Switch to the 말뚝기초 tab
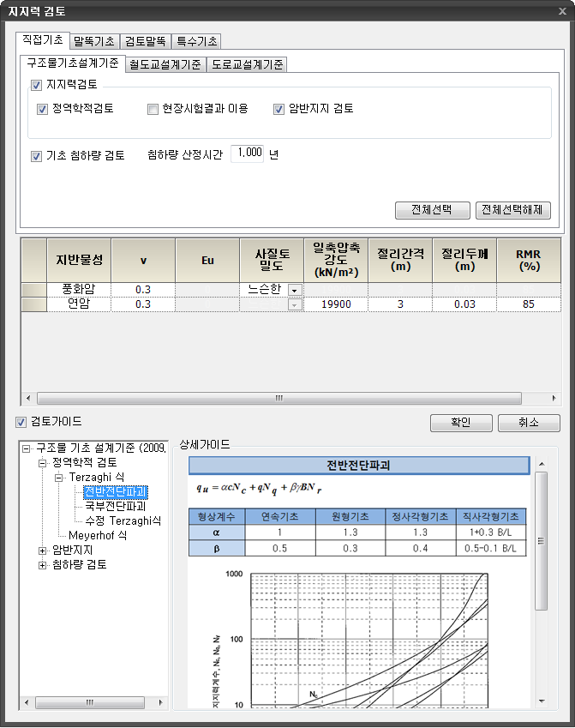The height and width of the screenshot is (728, 575). [94, 41]
